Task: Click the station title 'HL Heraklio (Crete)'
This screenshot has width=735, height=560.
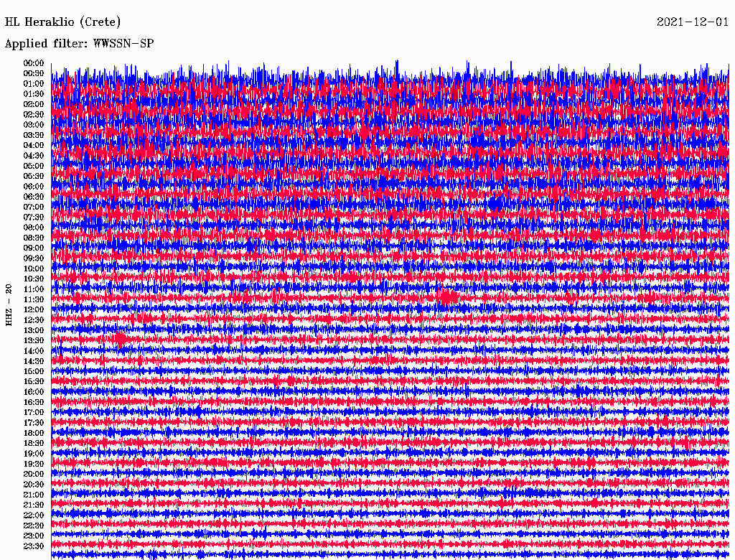Action: click(x=62, y=22)
